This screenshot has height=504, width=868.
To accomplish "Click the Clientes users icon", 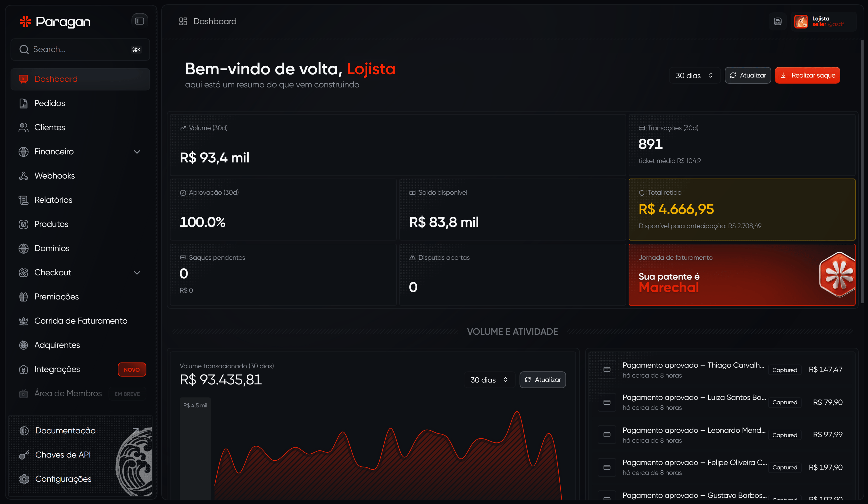I will click(x=24, y=127).
